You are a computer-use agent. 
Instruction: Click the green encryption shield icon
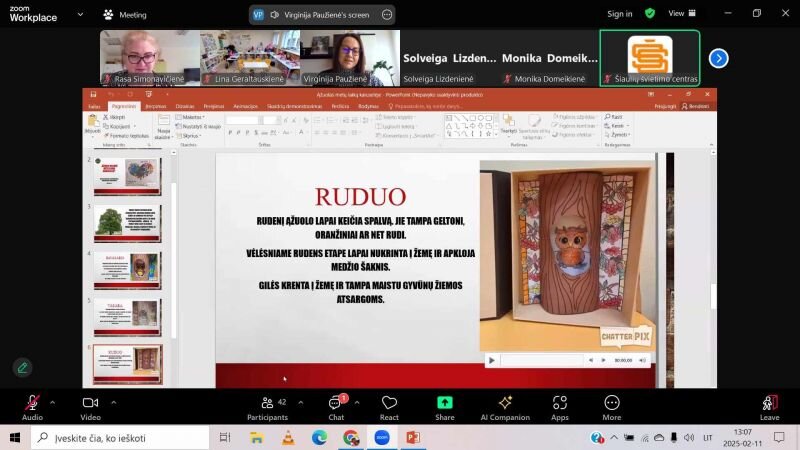pyautogui.click(x=650, y=14)
